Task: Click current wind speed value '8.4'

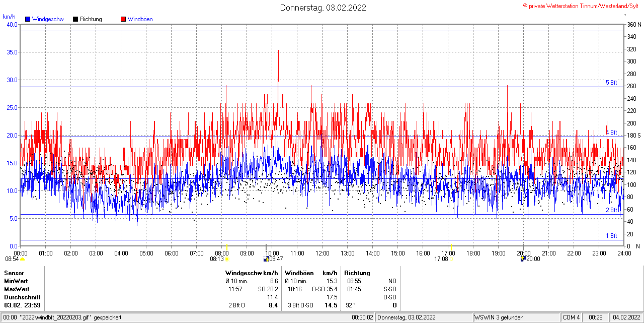Action: pyautogui.click(x=274, y=305)
